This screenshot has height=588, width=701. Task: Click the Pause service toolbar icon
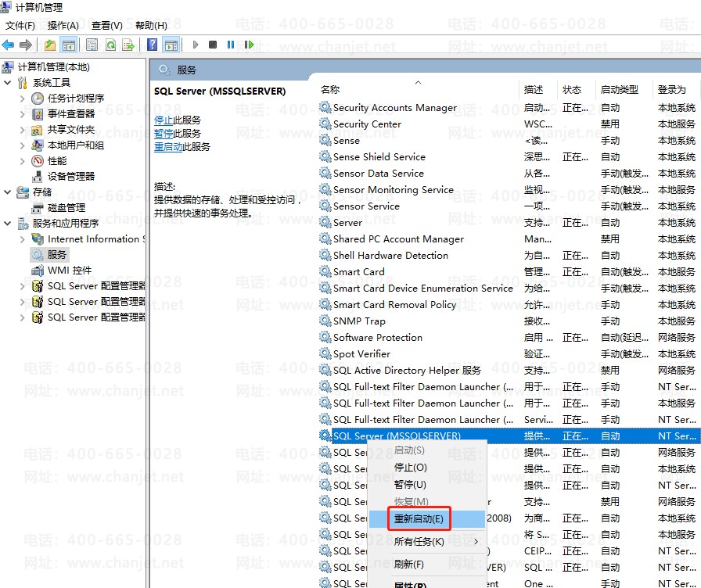point(231,45)
